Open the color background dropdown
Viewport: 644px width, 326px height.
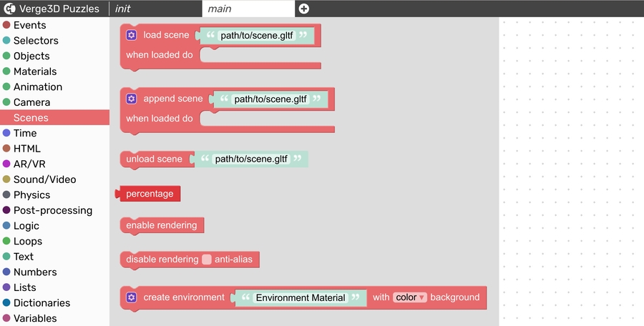click(x=409, y=297)
